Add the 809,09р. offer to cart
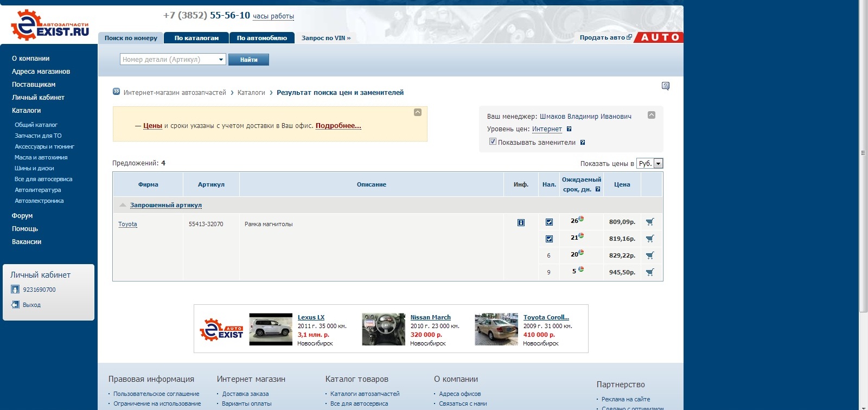 click(x=650, y=222)
